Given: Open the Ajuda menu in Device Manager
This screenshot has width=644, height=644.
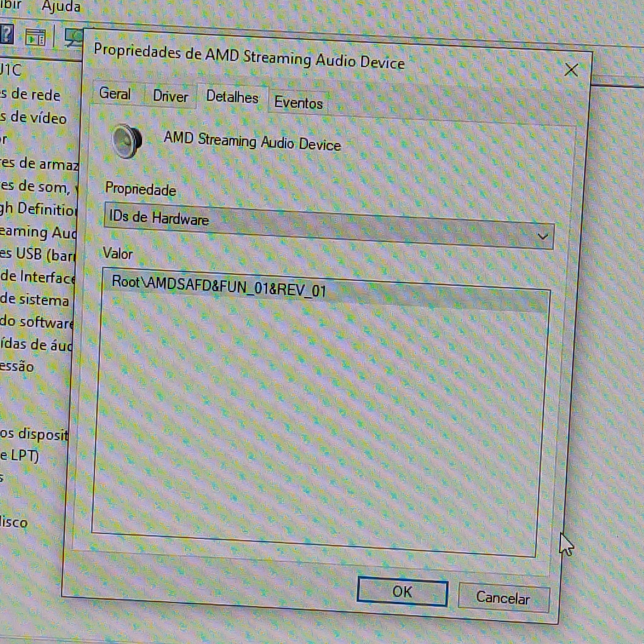Looking at the screenshot, I should [61, 6].
